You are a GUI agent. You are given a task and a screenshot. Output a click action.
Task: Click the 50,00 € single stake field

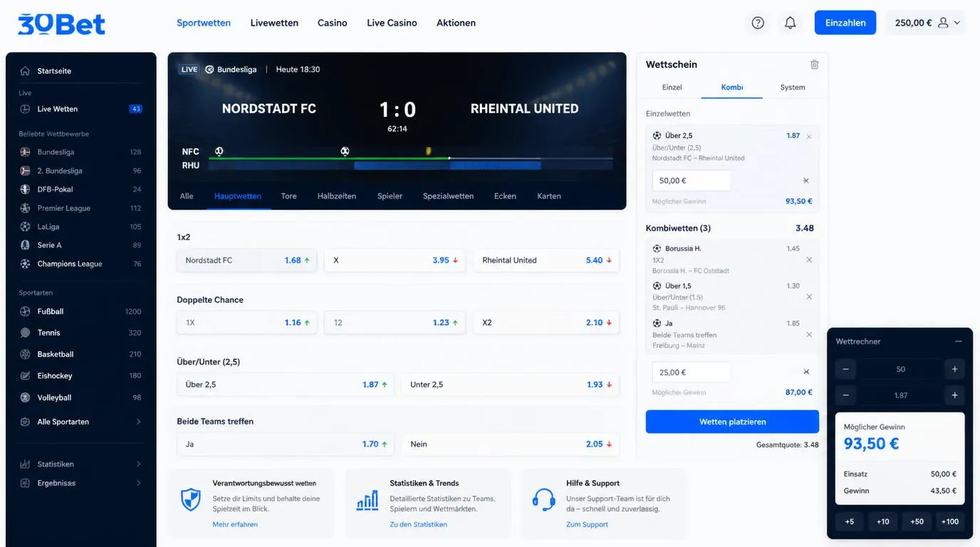coord(692,181)
